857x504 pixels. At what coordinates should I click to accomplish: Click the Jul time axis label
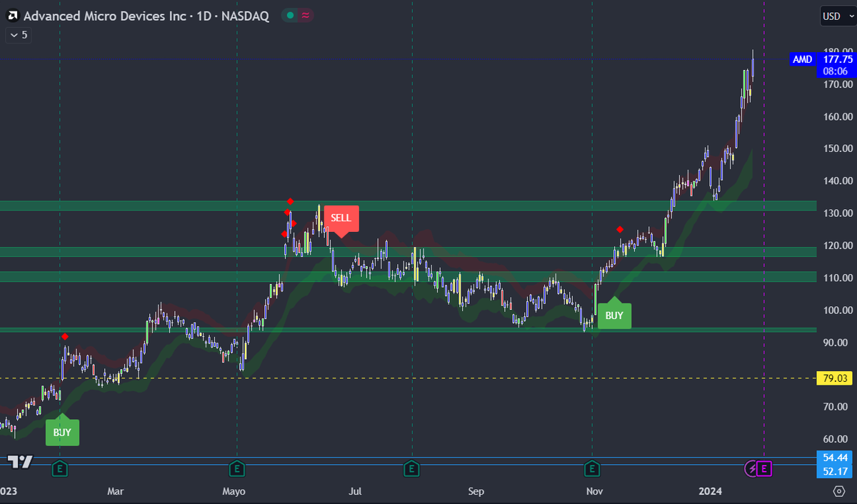coord(356,491)
